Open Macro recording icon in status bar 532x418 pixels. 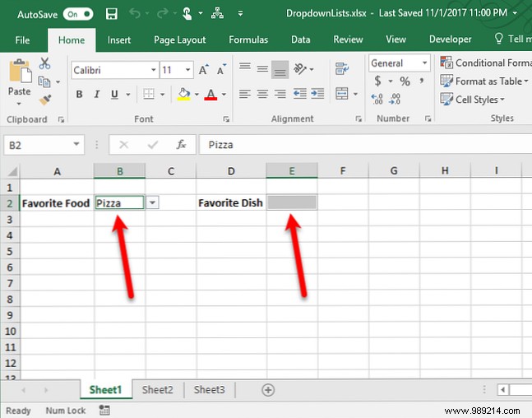tap(104, 410)
